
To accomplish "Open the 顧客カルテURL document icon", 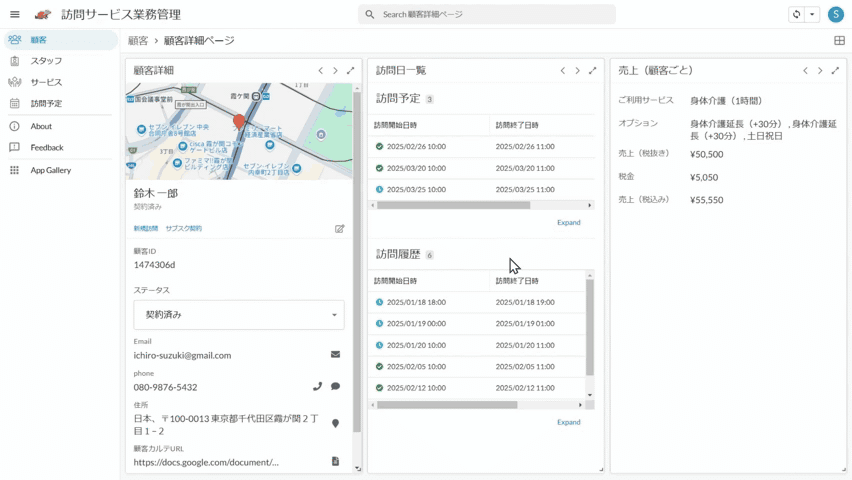I will click(x=335, y=462).
